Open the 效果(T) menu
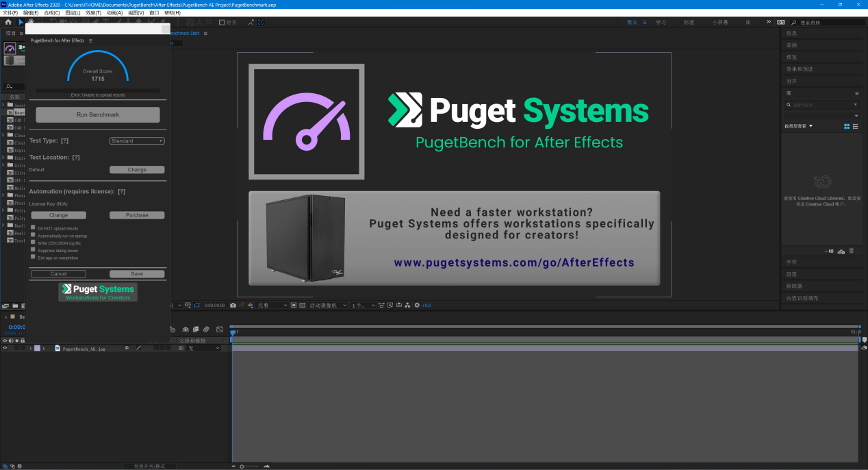 pyautogui.click(x=93, y=12)
